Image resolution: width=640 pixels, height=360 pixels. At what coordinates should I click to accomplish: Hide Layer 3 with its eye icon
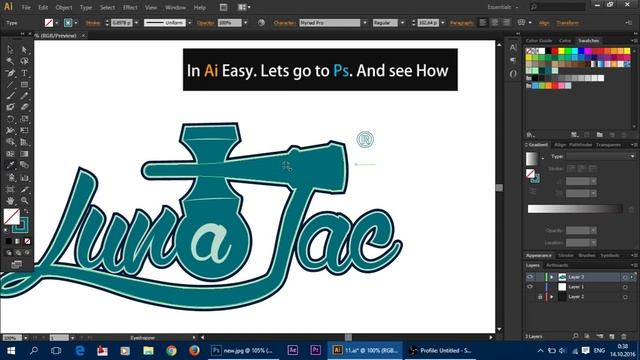pyautogui.click(x=530, y=277)
